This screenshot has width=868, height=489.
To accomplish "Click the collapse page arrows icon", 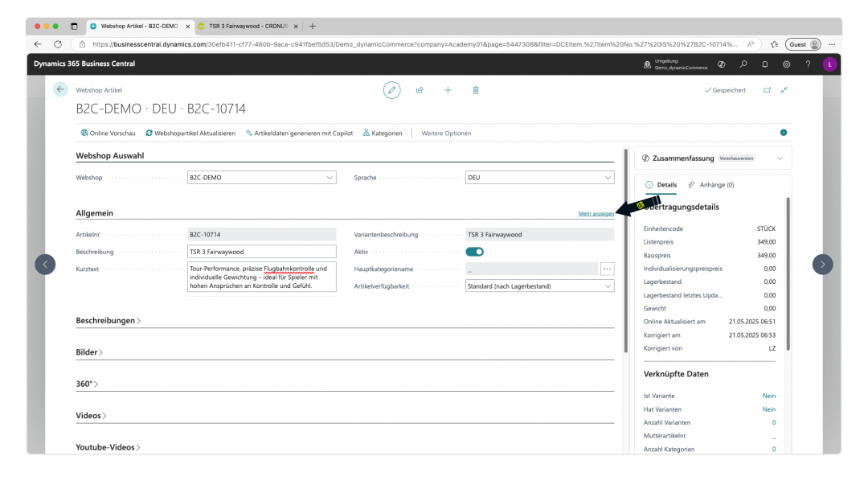I will [x=784, y=90].
